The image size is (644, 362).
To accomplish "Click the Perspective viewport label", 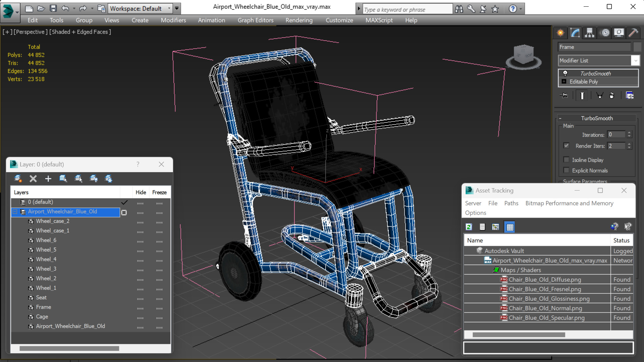I will click(x=31, y=32).
